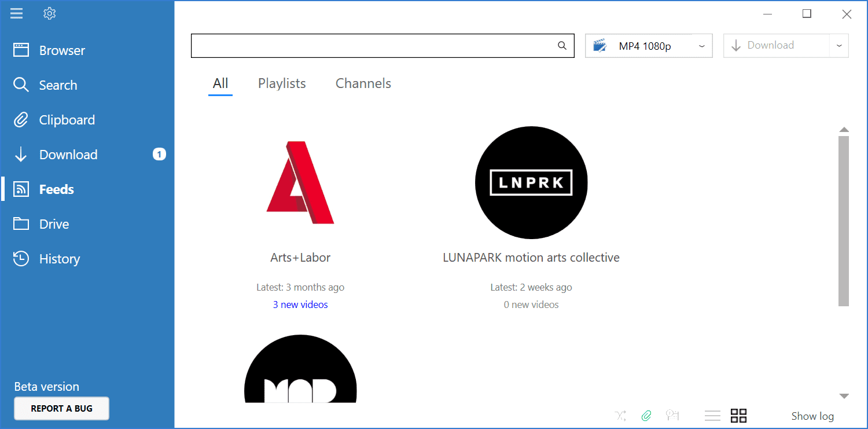Open the LUNAPARK channel logo
The width and height of the screenshot is (868, 429).
point(531,183)
